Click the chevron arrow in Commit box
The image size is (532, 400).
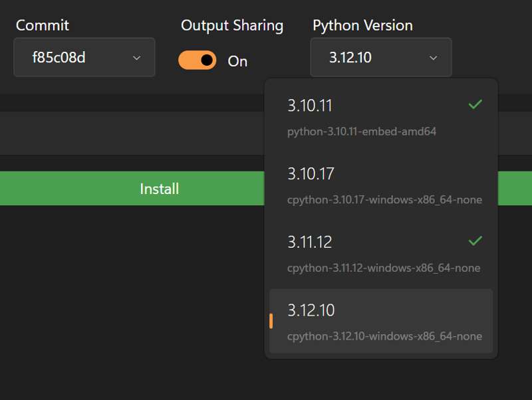(137, 58)
